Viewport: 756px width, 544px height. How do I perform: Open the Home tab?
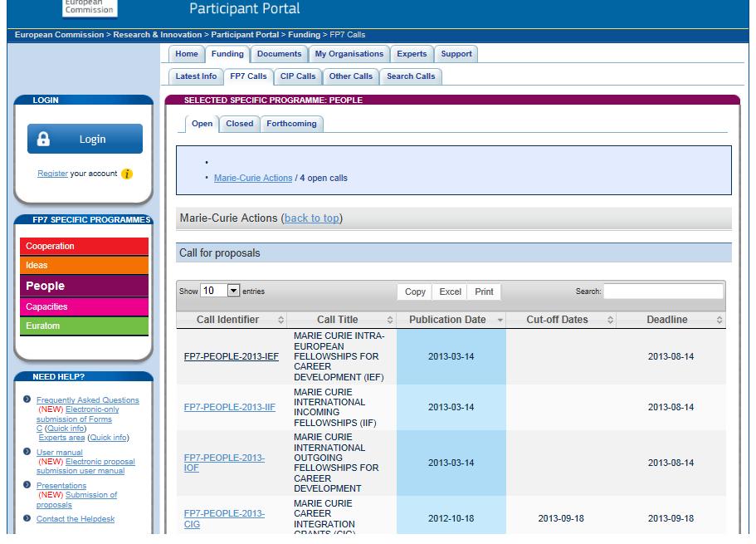(x=187, y=54)
